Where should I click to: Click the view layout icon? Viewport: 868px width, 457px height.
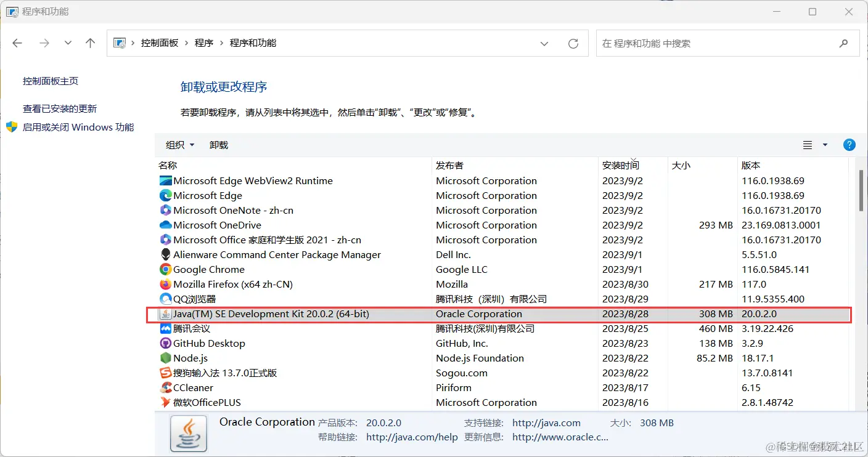pos(808,145)
